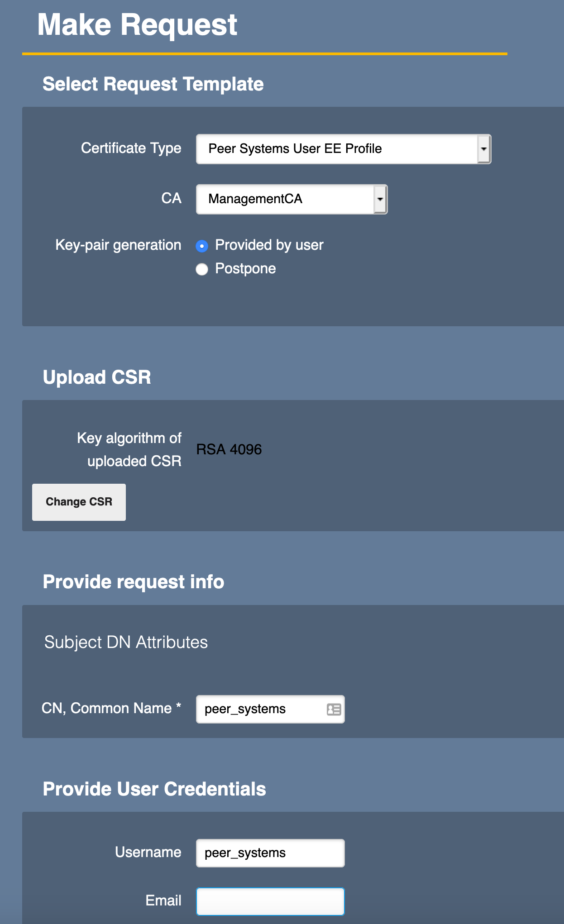Click the contact autofill icon in Common Name field

point(334,709)
